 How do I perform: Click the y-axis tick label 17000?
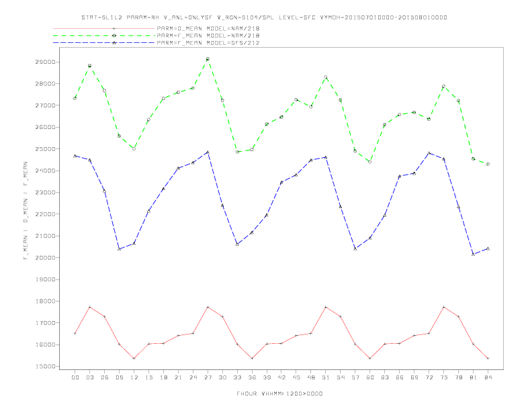[x=46, y=323]
